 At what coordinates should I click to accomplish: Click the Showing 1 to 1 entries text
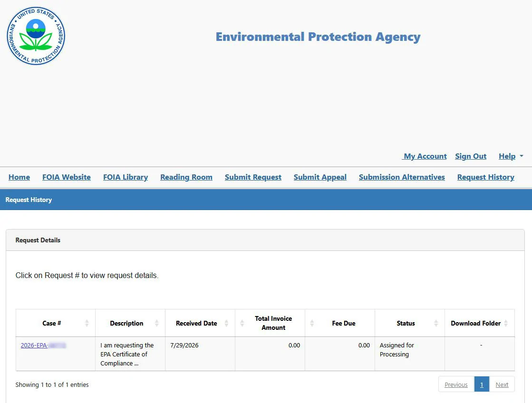52,384
